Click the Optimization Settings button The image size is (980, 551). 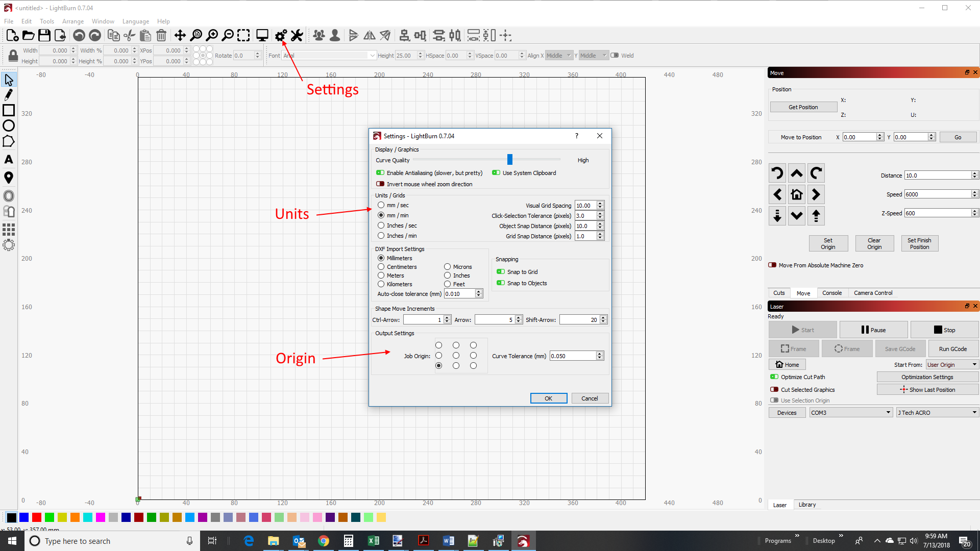pyautogui.click(x=927, y=377)
